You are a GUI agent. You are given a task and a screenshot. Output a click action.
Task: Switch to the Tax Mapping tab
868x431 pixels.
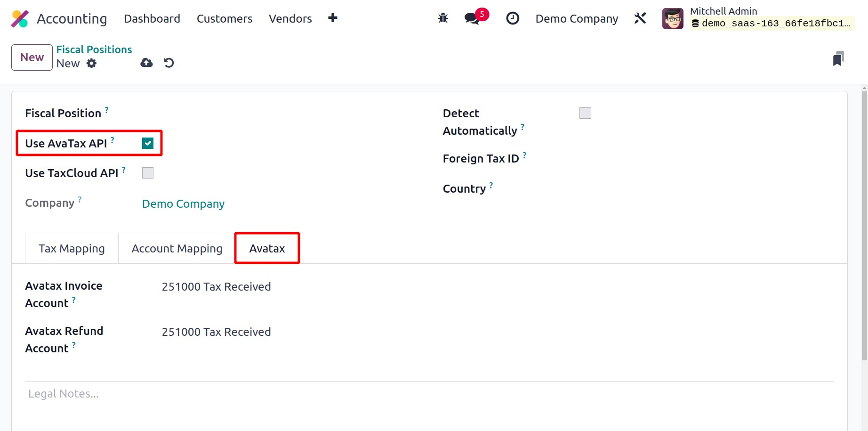coord(72,249)
